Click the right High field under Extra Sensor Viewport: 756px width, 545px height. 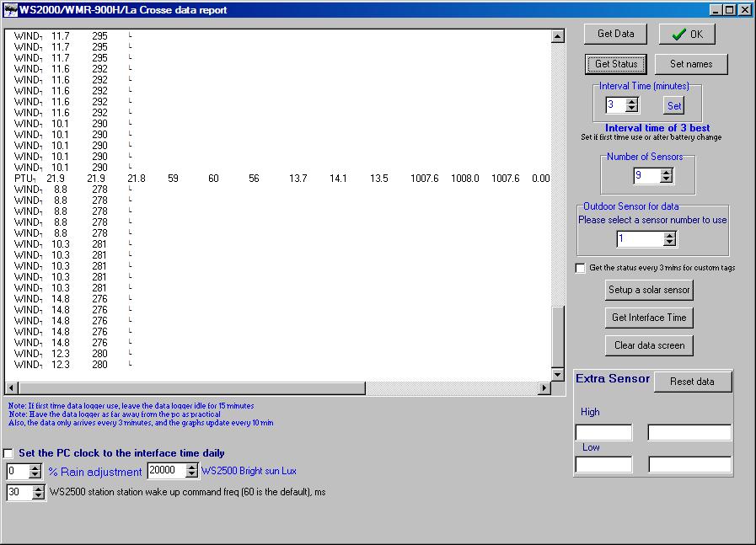pyautogui.click(x=689, y=432)
